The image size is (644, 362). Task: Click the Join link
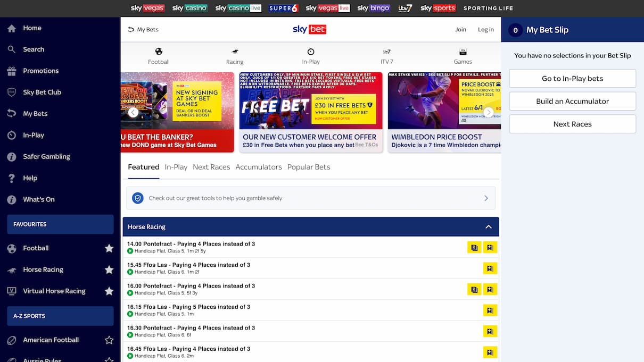pos(460,30)
